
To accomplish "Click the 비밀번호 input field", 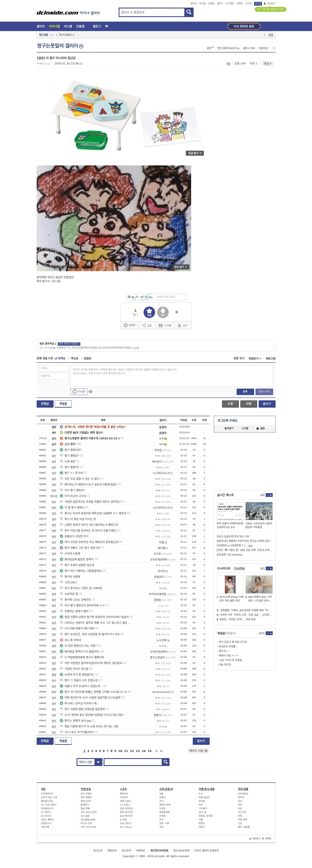I will pos(54,376).
